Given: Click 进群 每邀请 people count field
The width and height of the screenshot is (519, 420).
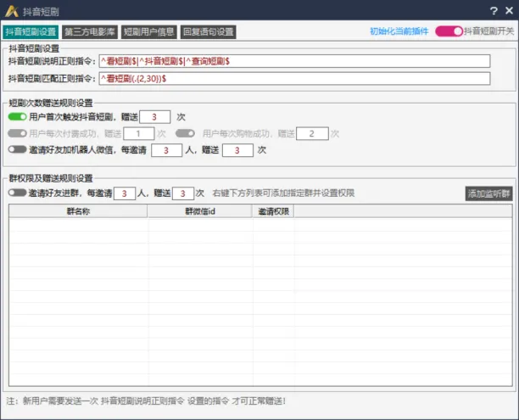Looking at the screenshot, I should pos(125,193).
